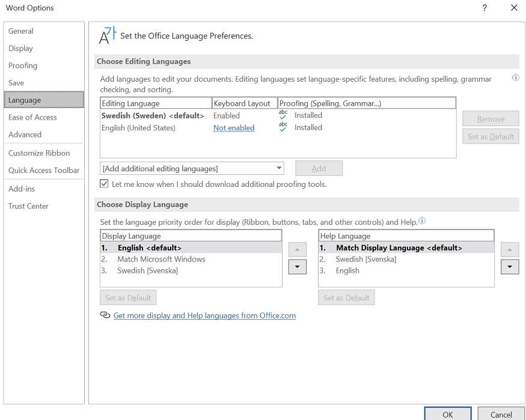This screenshot has width=526, height=420.
Task: Select English in Help Language list
Action: (406, 270)
